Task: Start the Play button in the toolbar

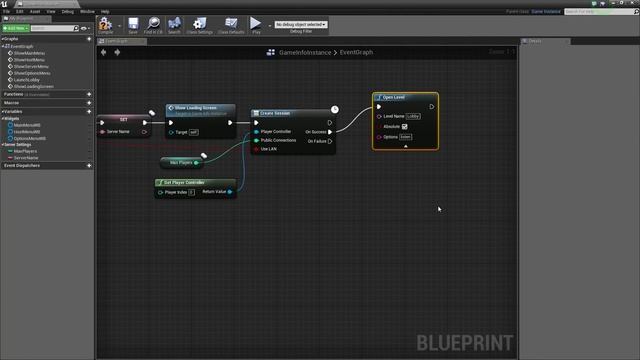Action: (256, 25)
